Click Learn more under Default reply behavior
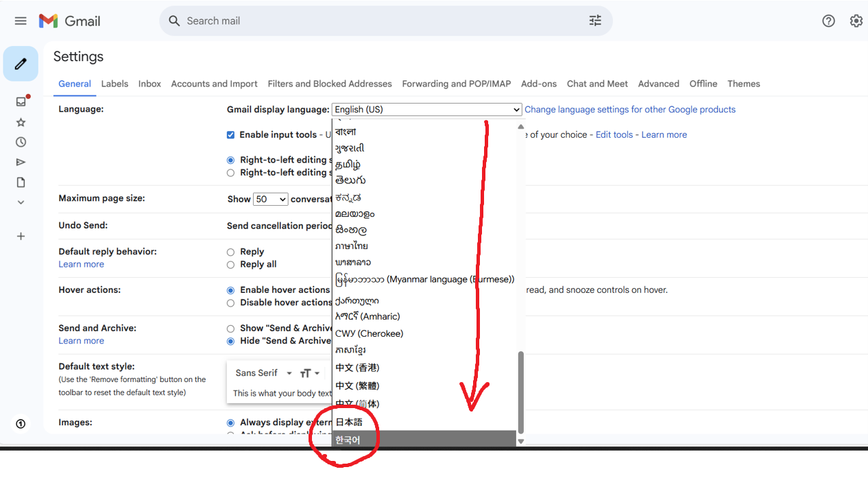Image resolution: width=868 pixels, height=500 pixels. tap(82, 264)
